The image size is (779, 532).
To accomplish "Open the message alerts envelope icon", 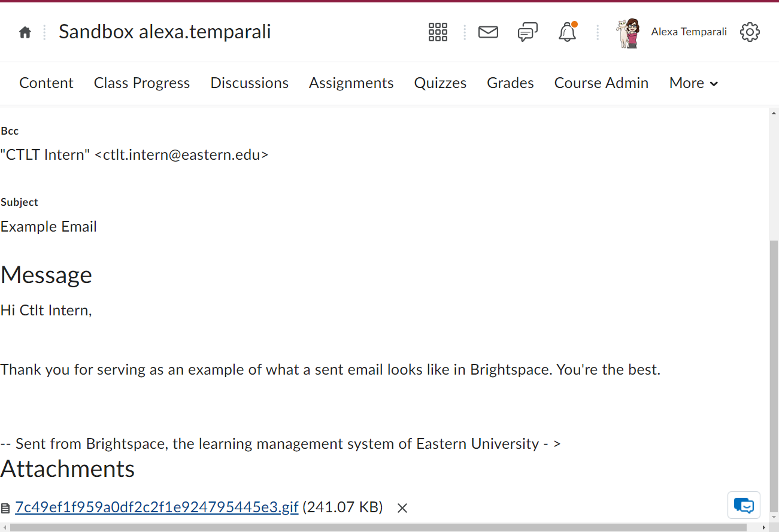I will point(488,32).
